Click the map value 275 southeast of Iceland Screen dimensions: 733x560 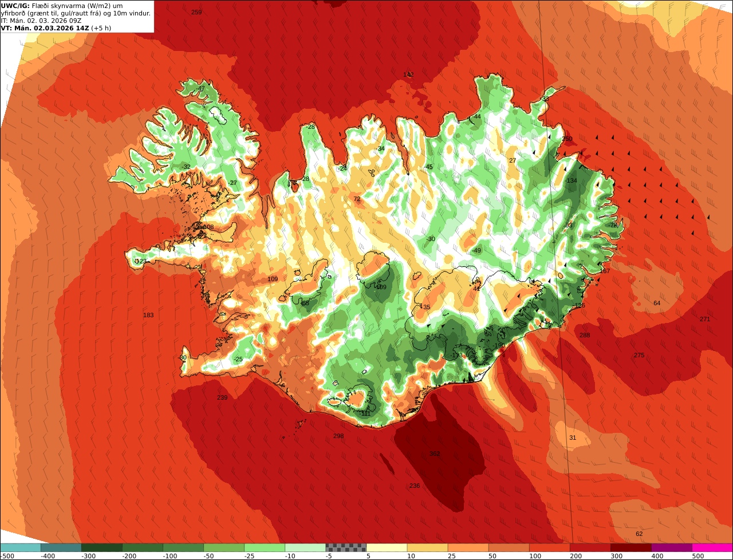[x=639, y=355]
